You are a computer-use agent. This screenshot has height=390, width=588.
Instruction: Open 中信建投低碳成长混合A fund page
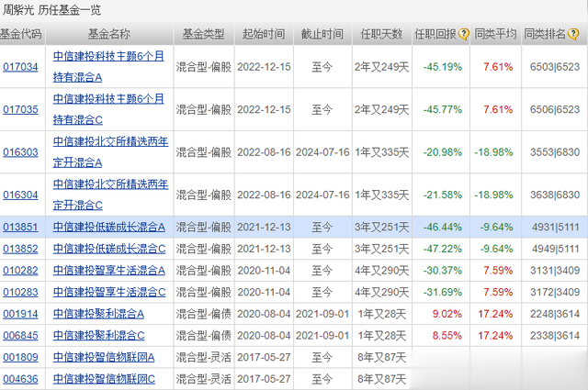click(108, 227)
